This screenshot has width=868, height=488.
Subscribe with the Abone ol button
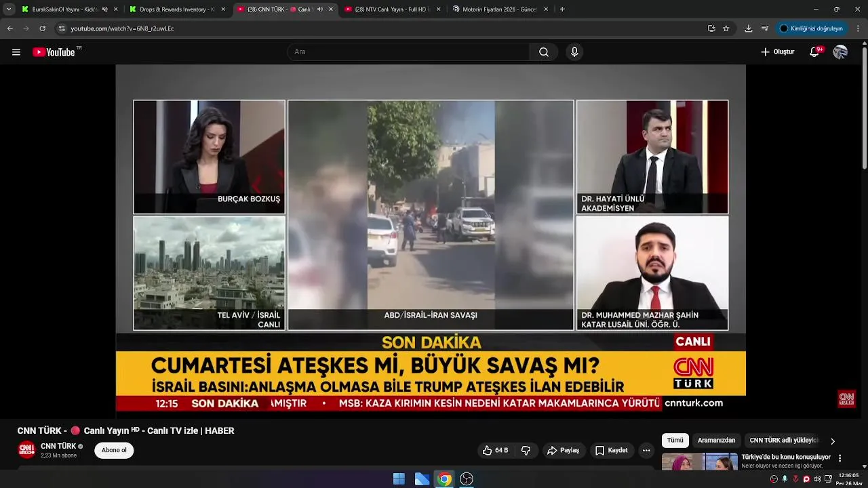coord(114,450)
